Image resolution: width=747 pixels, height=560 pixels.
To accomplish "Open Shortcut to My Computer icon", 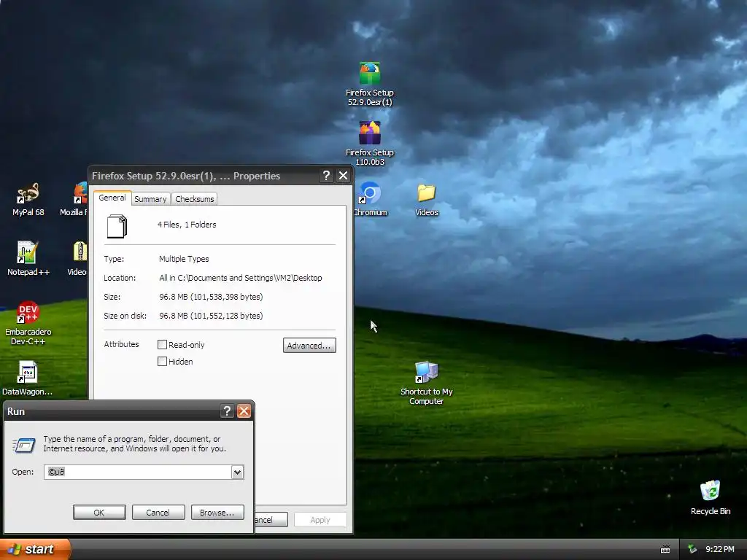I will click(x=426, y=384).
